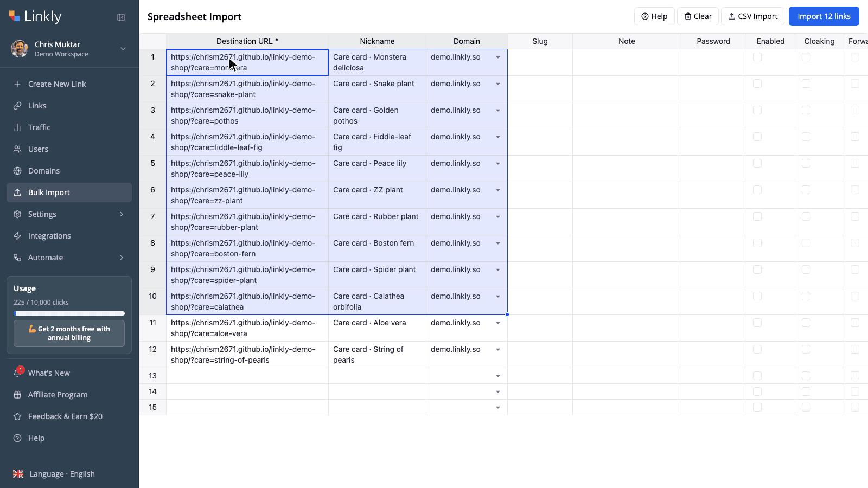This screenshot has height=488, width=868.
Task: Click the usage clicks progress bar
Action: pyautogui.click(x=69, y=313)
